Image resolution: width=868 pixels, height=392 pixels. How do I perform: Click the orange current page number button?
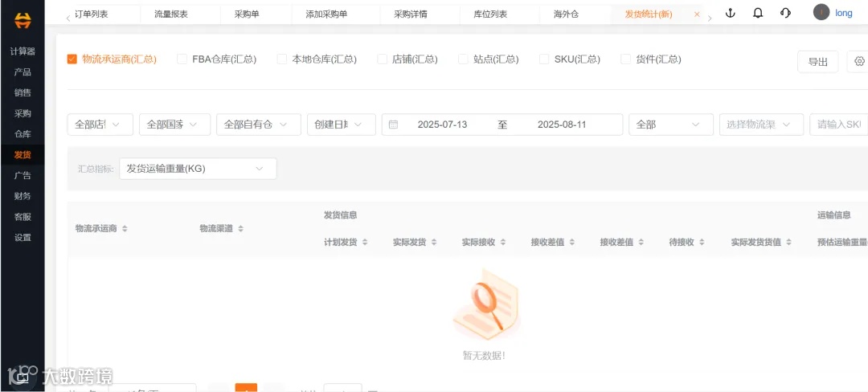[247, 387]
